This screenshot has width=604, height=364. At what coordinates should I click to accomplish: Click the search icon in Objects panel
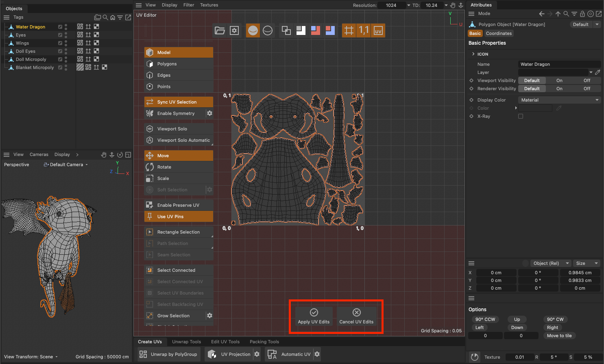pos(105,17)
